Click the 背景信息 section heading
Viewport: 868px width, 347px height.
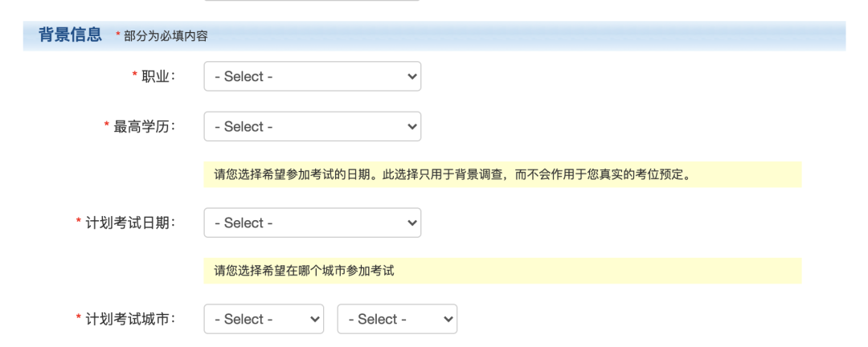tap(70, 35)
